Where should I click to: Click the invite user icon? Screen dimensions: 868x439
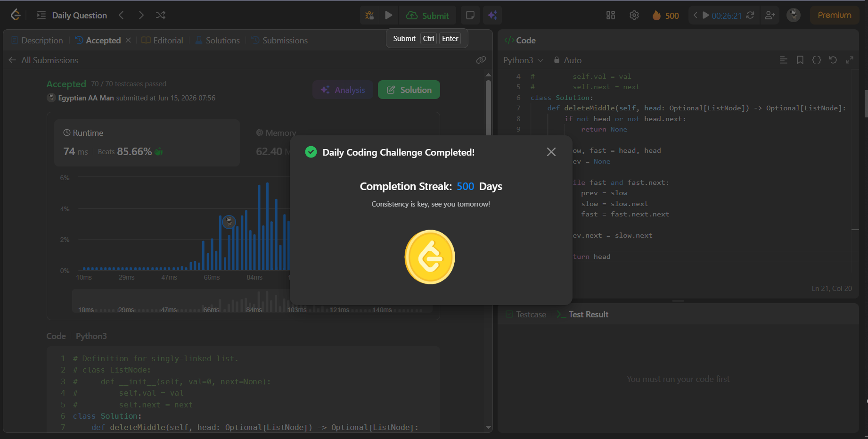pyautogui.click(x=770, y=15)
